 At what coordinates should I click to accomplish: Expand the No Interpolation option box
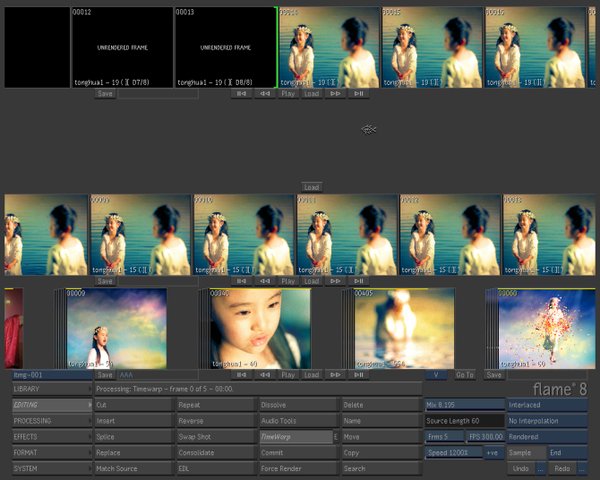pos(546,421)
